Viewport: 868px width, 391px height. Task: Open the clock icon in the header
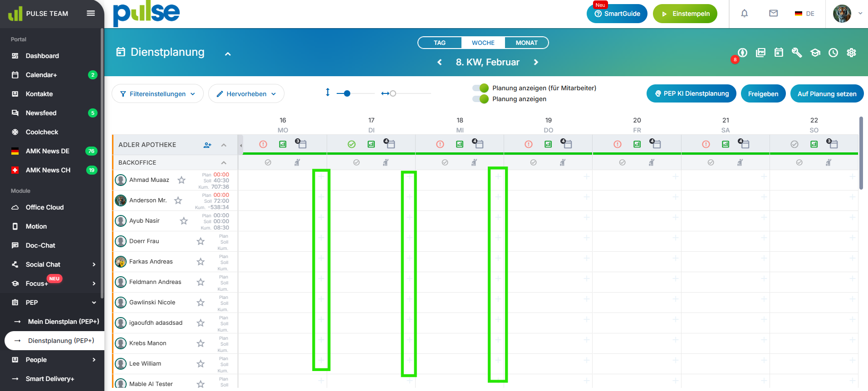pos(833,53)
